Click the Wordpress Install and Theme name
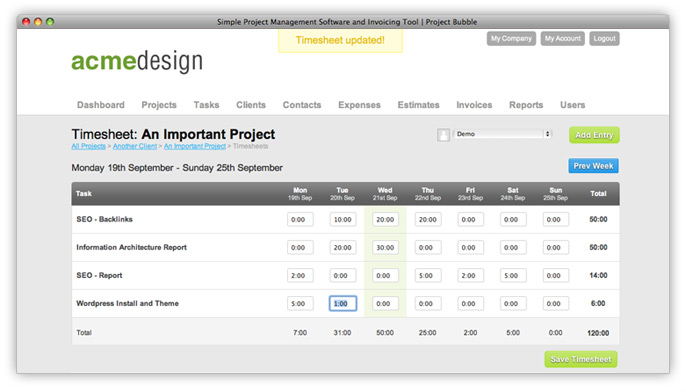Image resolution: width=686 pixels, height=392 pixels. coord(127,303)
